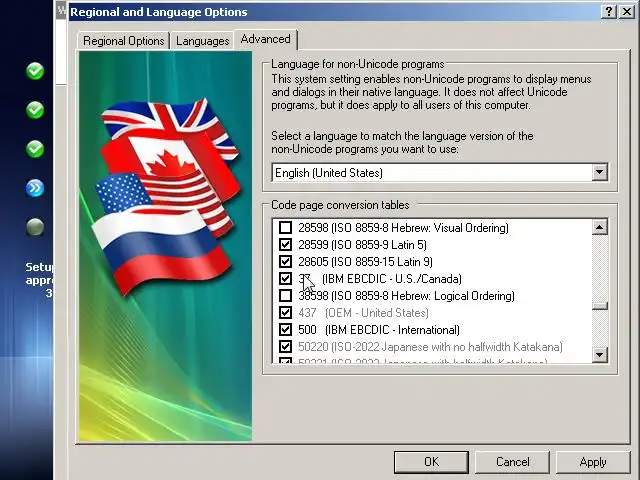Viewport: 640px width, 480px height.
Task: Uncheck 28605 ISO 8859-15 Latin 9
Action: 285,262
